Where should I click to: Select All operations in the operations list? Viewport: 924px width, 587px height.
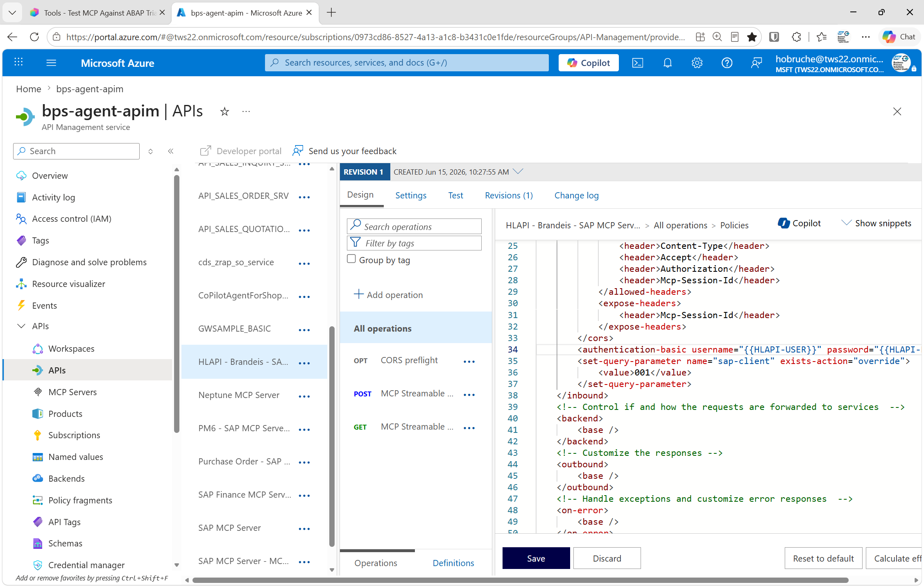416,328
